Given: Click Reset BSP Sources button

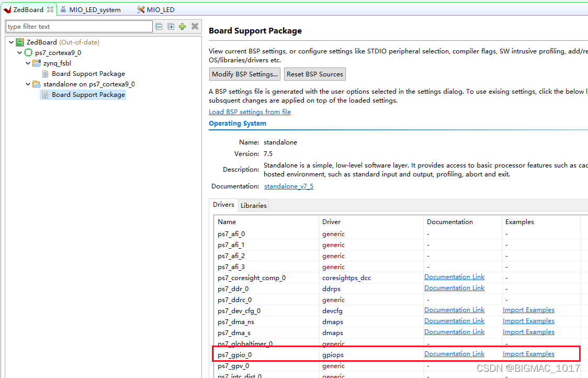Looking at the screenshot, I should point(314,74).
